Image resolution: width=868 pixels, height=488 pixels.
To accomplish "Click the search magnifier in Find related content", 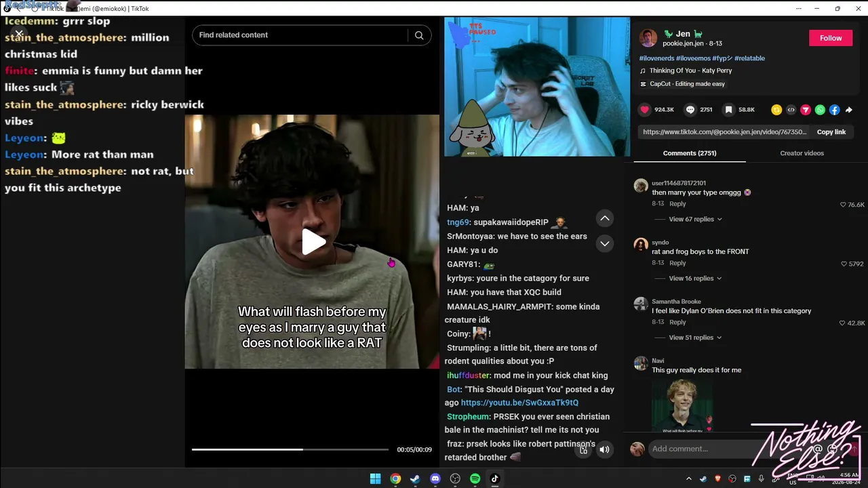I will click(419, 35).
